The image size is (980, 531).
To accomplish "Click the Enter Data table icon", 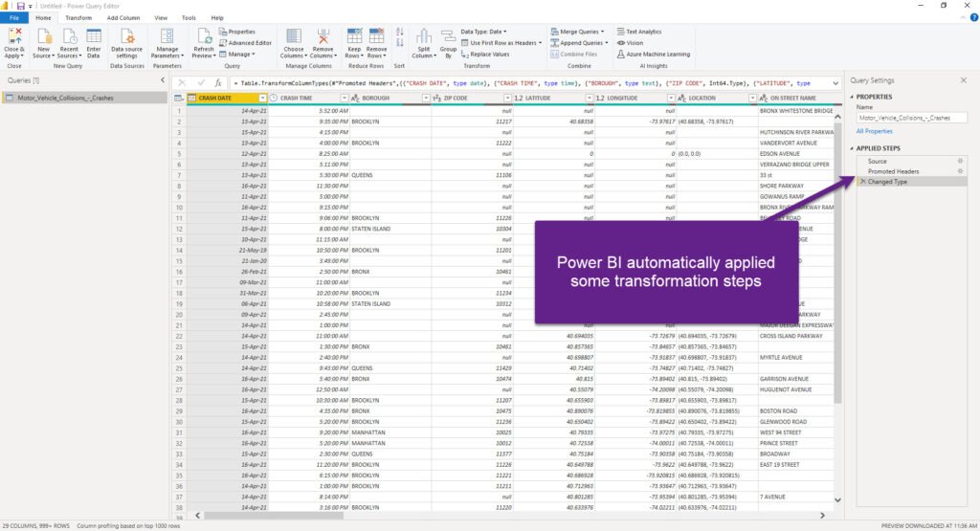I will pyautogui.click(x=94, y=37).
